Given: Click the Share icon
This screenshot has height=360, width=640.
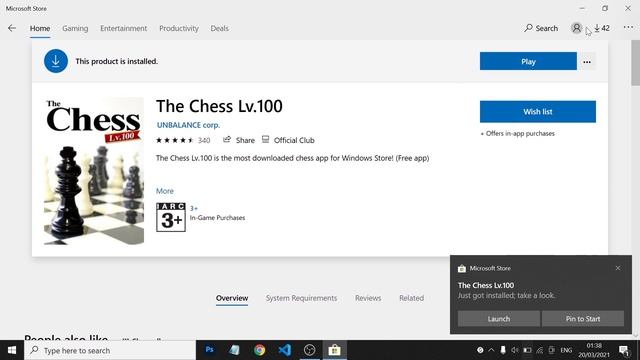Looking at the screenshot, I should [x=227, y=140].
